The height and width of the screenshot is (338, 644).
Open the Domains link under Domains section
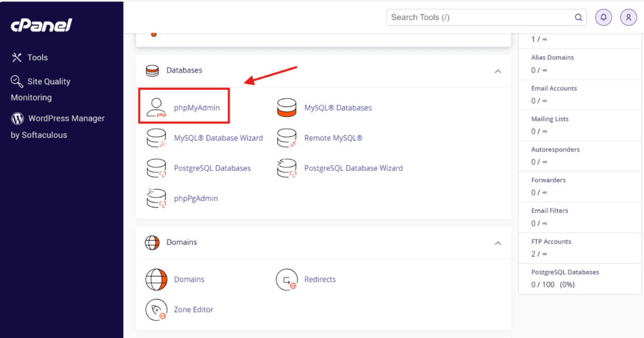pyautogui.click(x=189, y=280)
